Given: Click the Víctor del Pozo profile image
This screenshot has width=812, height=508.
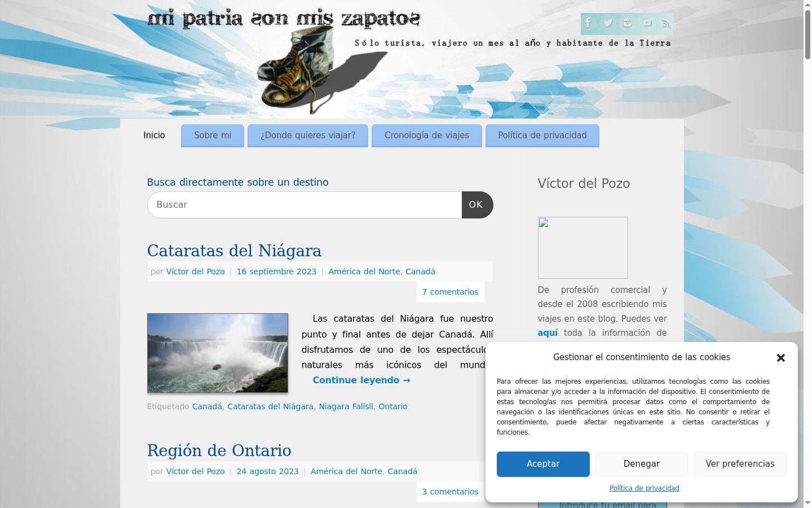Looking at the screenshot, I should click(582, 248).
